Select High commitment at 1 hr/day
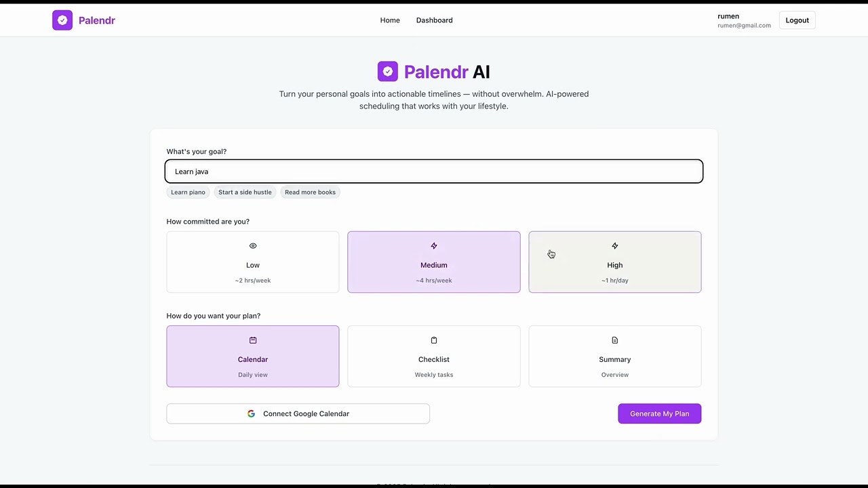The width and height of the screenshot is (868, 488). tap(615, 262)
